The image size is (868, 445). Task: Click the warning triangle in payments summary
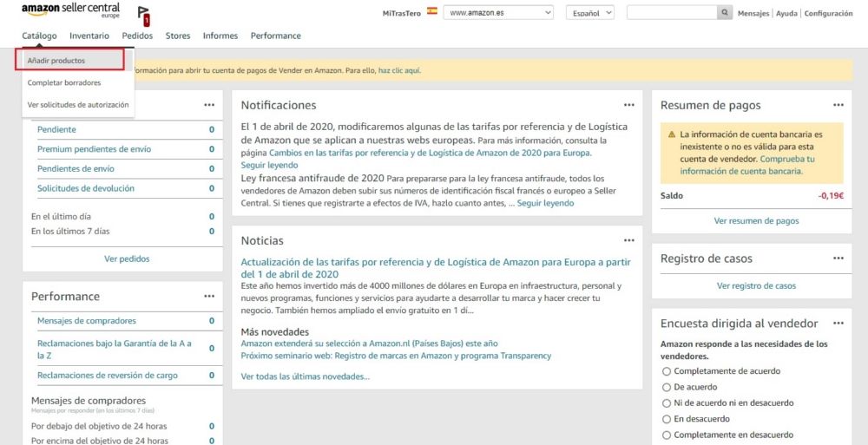point(672,134)
